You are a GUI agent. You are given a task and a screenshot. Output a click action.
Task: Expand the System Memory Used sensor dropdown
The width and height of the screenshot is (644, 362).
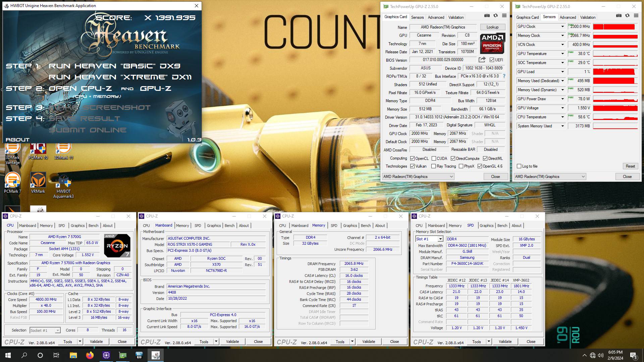click(x=562, y=126)
